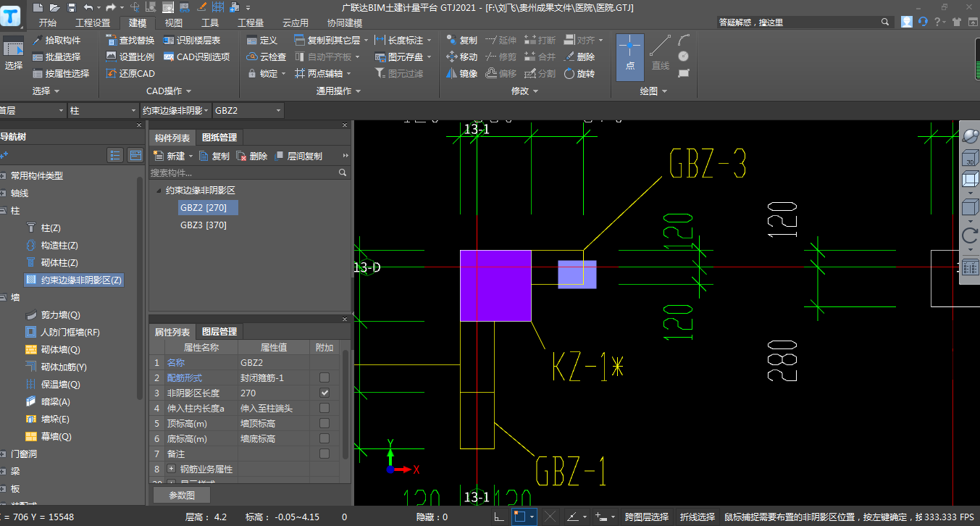Click the Save icon in quick access toolbar

71,7
